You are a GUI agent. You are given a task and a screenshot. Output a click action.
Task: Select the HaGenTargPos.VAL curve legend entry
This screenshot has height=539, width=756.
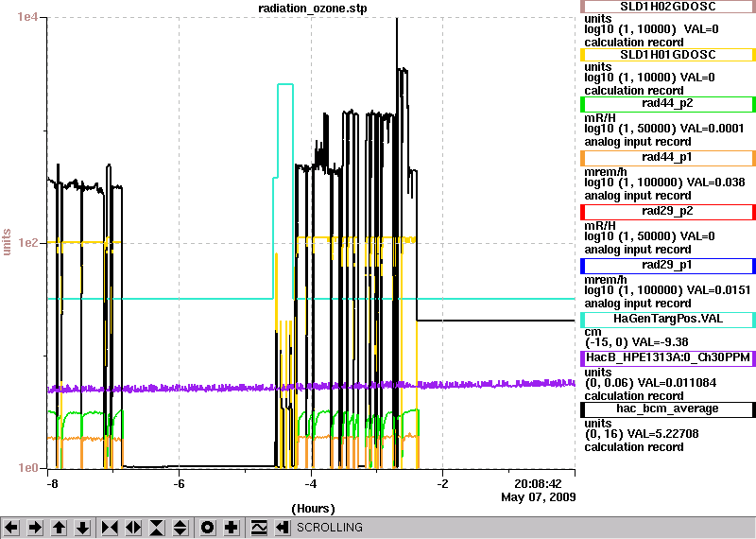(x=668, y=319)
